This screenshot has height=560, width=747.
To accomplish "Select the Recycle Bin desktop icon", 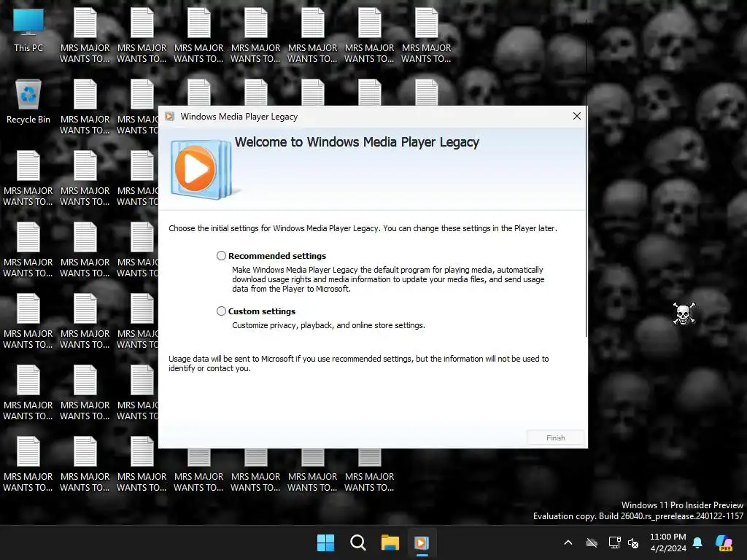I will (28, 101).
